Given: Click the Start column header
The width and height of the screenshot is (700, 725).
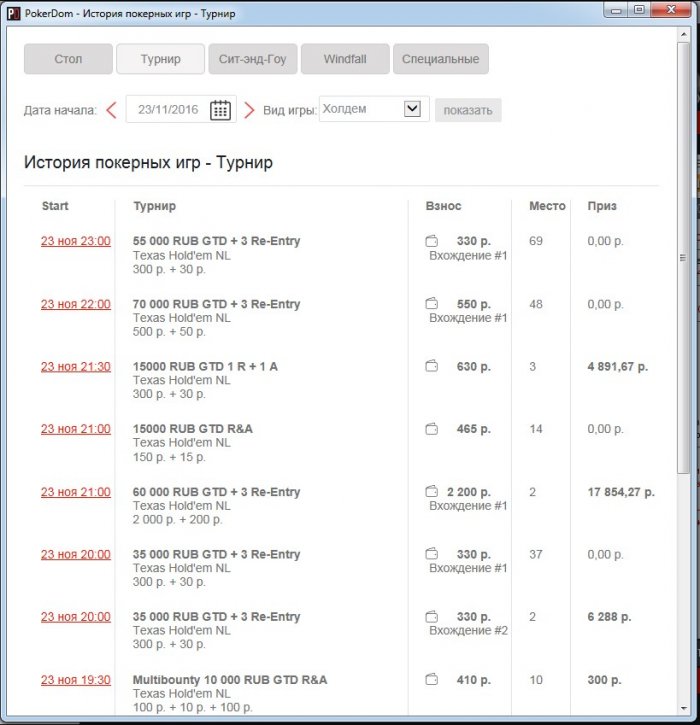Looking at the screenshot, I should click(x=55, y=206).
